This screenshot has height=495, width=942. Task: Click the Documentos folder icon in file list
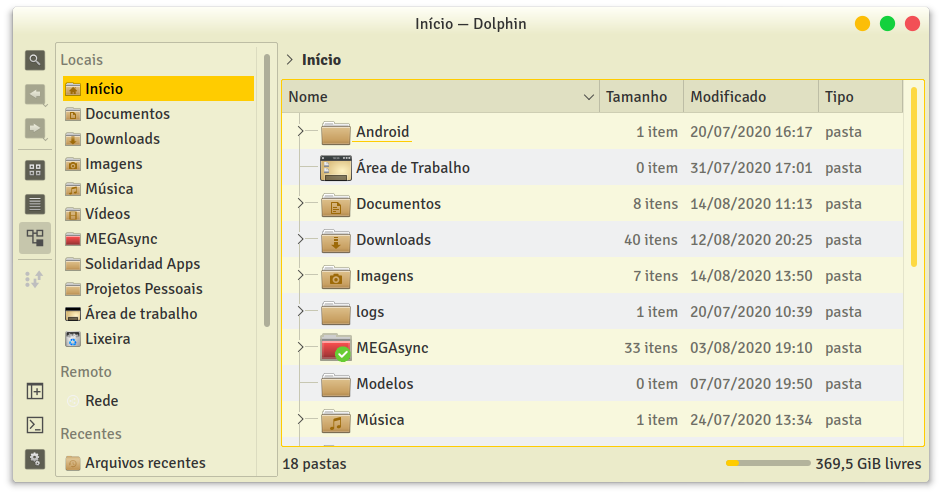[x=336, y=204]
